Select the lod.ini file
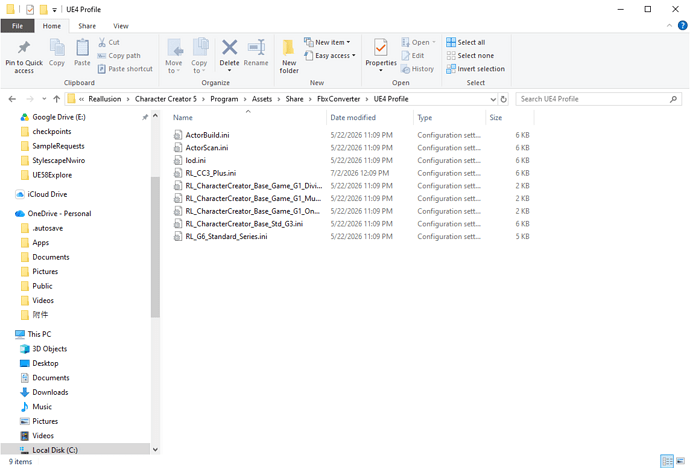 pyautogui.click(x=195, y=161)
